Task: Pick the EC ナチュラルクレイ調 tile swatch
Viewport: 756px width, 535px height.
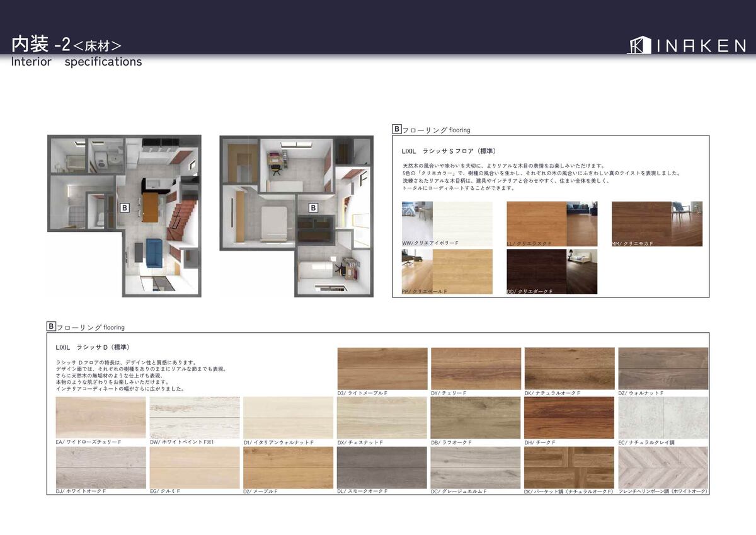Action: point(663,417)
